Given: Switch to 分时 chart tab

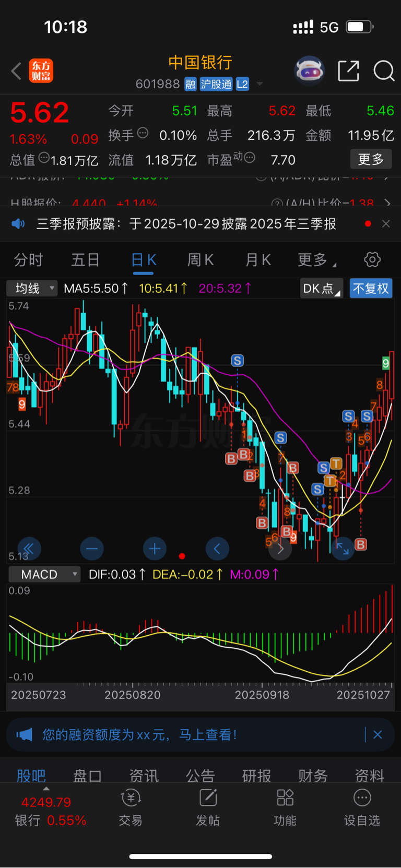Looking at the screenshot, I should 29,259.
